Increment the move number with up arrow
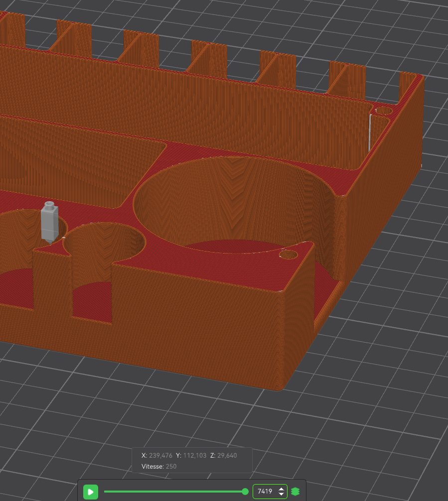 (281, 489)
